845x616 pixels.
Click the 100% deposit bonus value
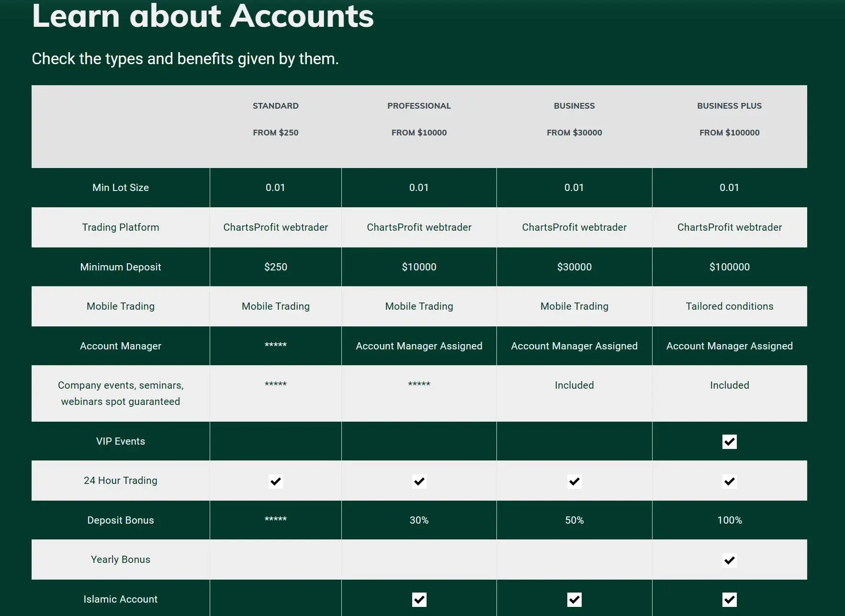tap(729, 520)
